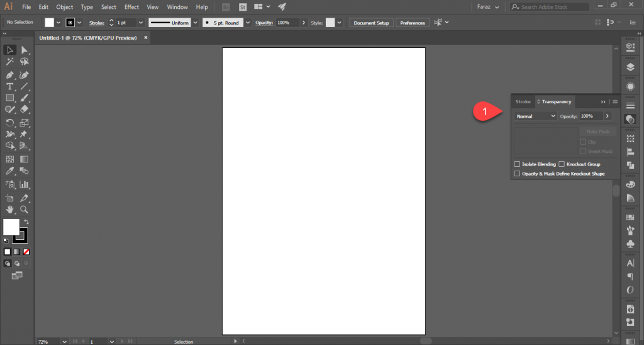Enable the Knockout Group checkbox
Viewport: 644px width, 345px height.
[562, 164]
